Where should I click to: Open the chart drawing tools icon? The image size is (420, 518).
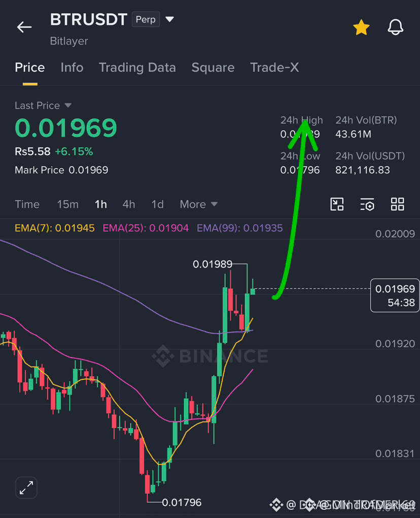(x=337, y=204)
